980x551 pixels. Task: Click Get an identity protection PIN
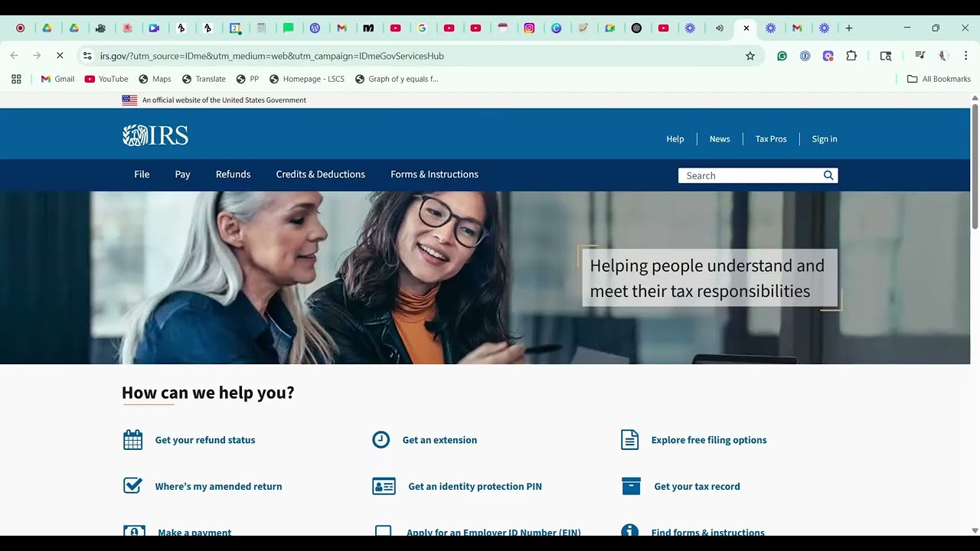click(475, 486)
